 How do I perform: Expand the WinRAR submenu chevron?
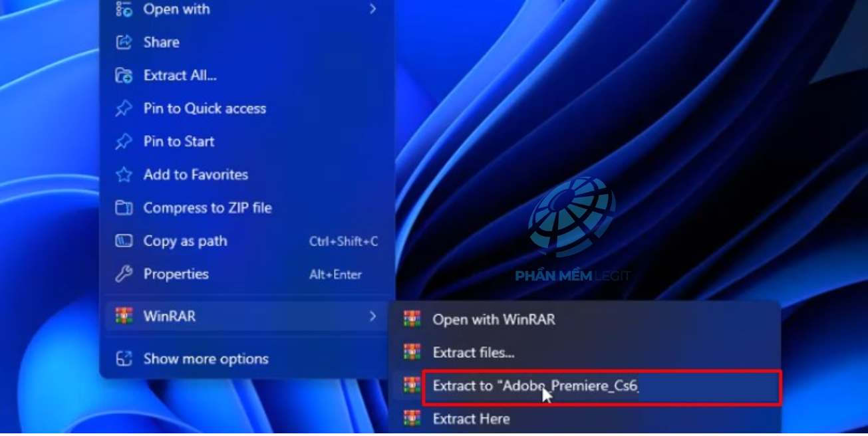(x=373, y=316)
